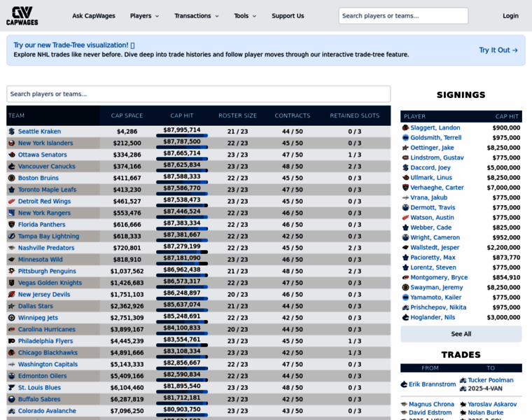
Task: Expand the Tools dropdown
Action: click(x=245, y=16)
